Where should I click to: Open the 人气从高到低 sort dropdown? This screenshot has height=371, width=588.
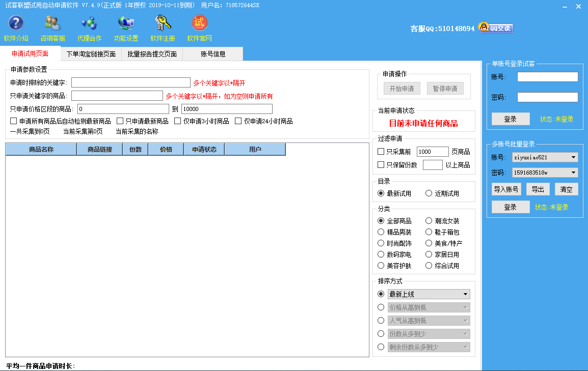(429, 321)
